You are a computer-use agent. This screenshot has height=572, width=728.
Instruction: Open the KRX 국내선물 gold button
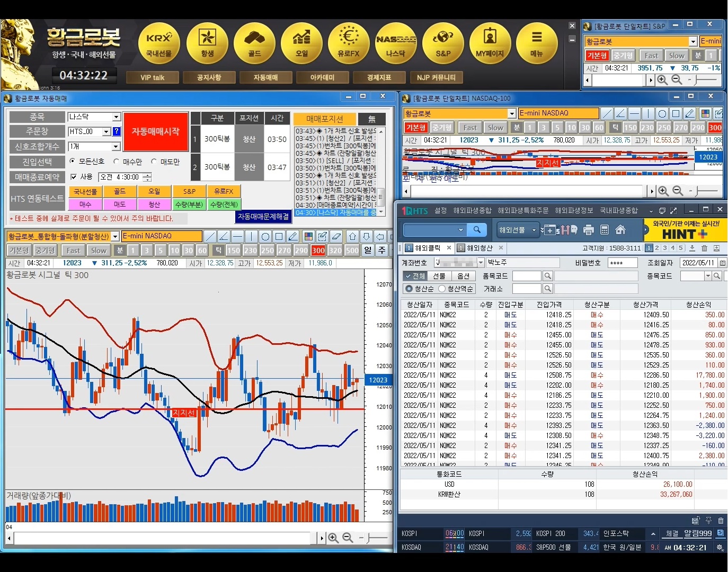click(159, 43)
